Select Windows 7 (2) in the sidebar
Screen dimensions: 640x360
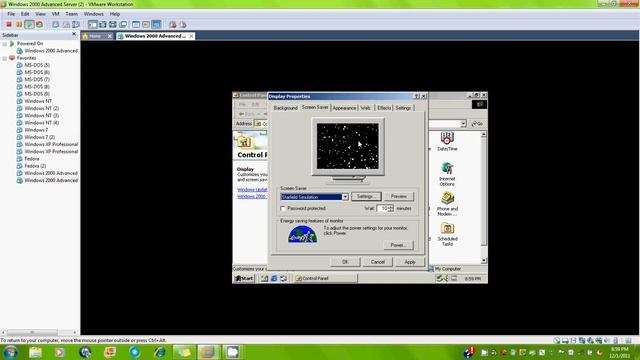point(39,137)
